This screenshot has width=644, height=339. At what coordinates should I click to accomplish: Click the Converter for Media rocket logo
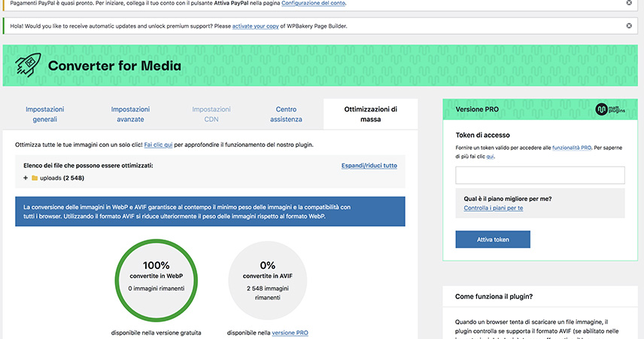(25, 65)
